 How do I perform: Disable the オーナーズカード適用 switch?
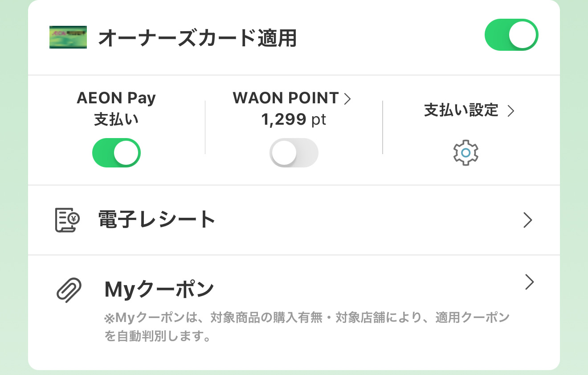pos(511,35)
